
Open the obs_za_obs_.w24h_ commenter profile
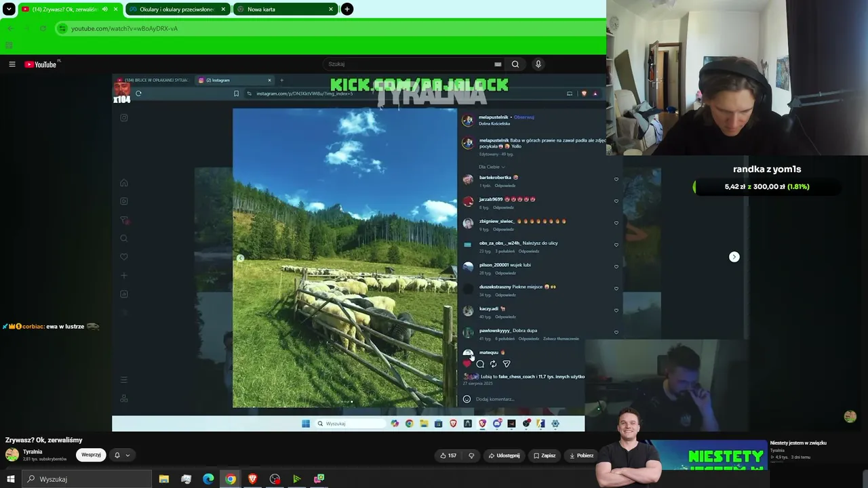[500, 243]
